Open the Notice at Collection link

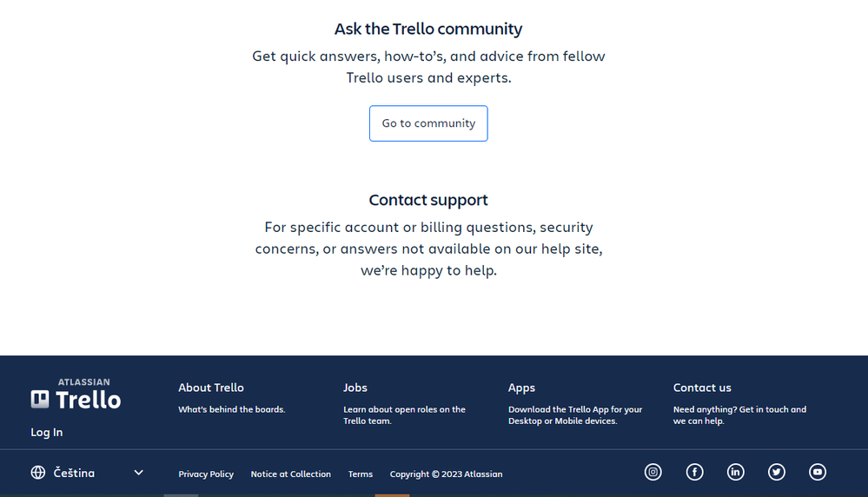click(x=290, y=474)
